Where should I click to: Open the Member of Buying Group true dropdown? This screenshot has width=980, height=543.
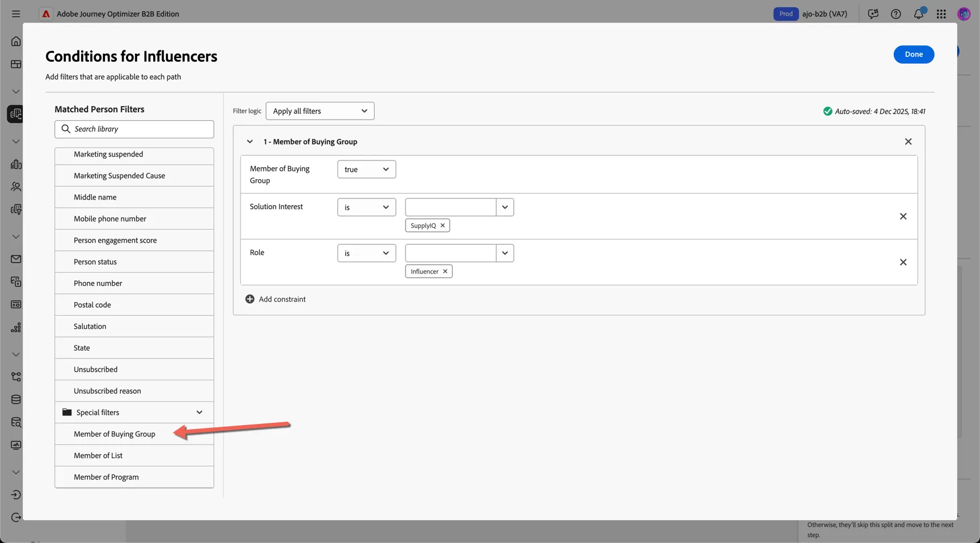tap(366, 169)
